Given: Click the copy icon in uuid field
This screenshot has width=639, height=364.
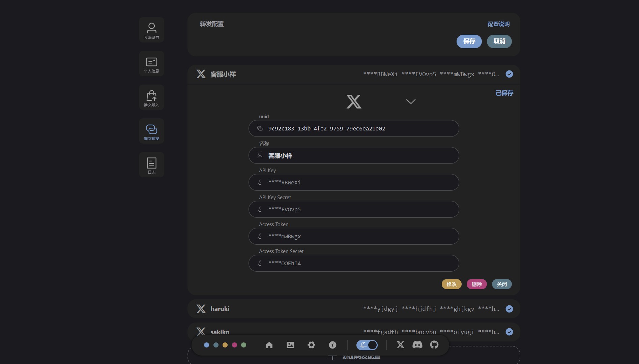Looking at the screenshot, I should click(x=260, y=128).
